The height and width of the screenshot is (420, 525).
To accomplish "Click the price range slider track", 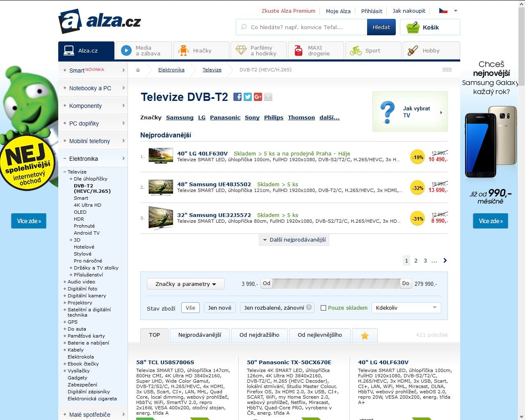I will pyautogui.click(x=336, y=283).
